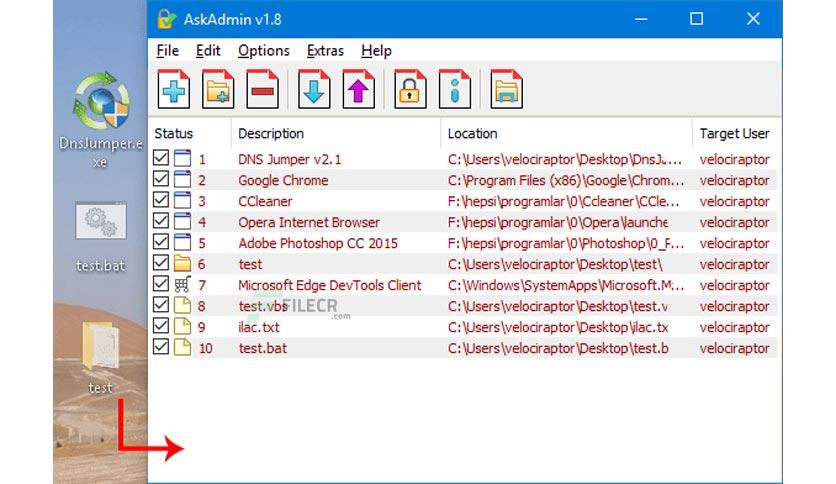This screenshot has height=484, width=836.
Task: Toggle the test.bat row checkbox
Action: (x=160, y=346)
